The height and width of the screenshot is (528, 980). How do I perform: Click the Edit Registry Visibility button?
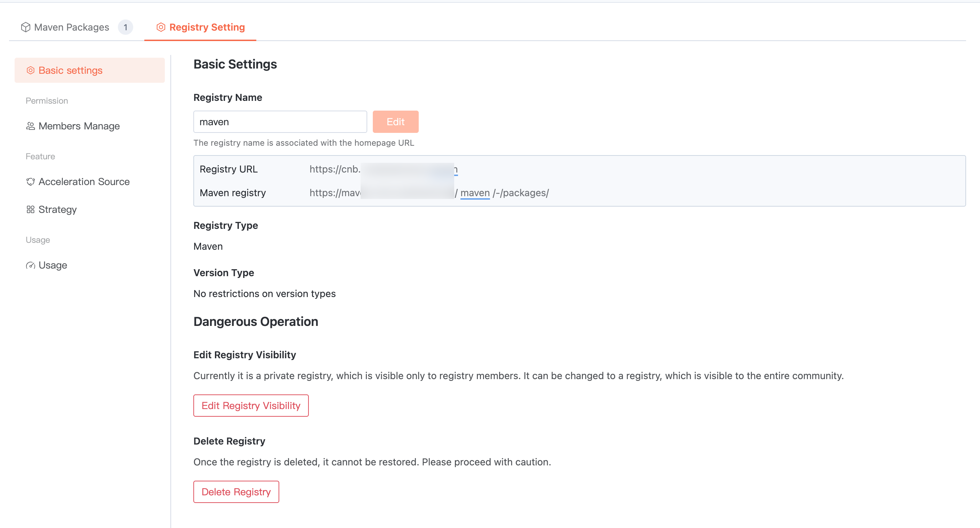(x=251, y=406)
